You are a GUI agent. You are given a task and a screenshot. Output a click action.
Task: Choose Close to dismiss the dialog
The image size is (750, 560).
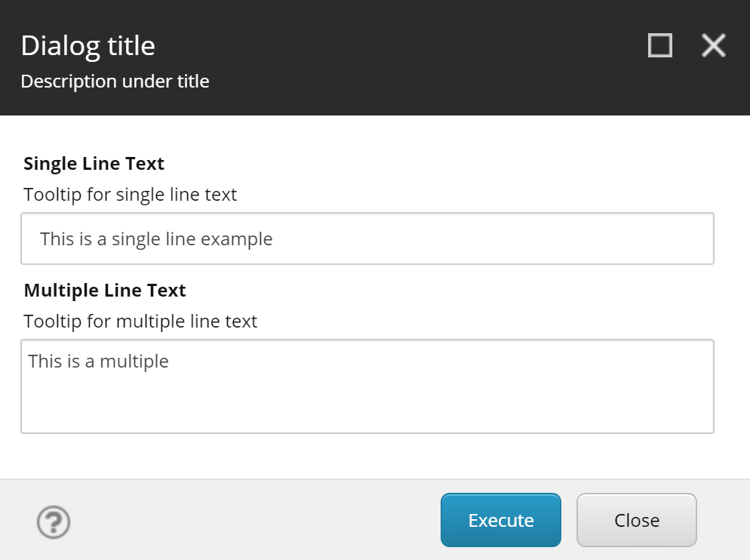pos(636,519)
